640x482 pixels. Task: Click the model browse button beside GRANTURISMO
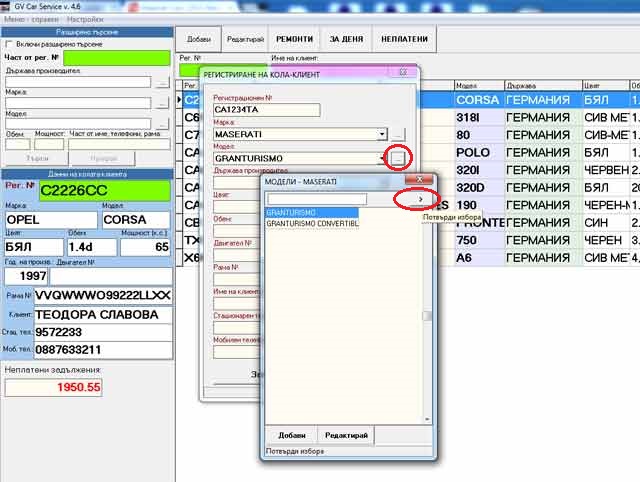[x=398, y=158]
